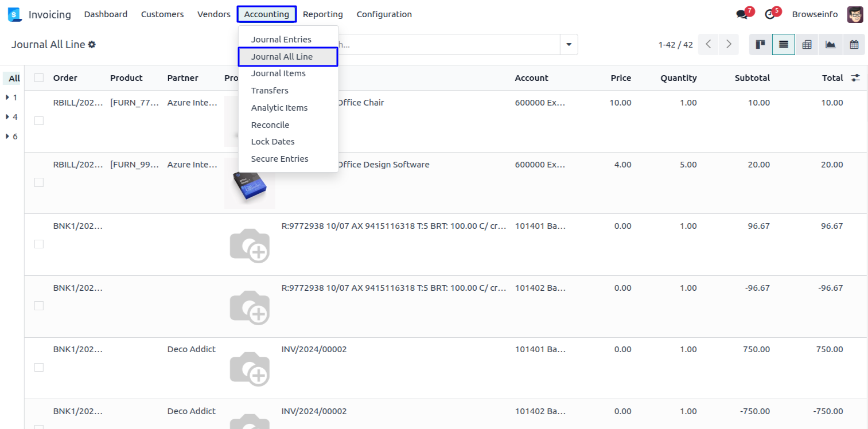Toggle the select-all rows checkbox
Image resolution: width=868 pixels, height=429 pixels.
click(39, 78)
